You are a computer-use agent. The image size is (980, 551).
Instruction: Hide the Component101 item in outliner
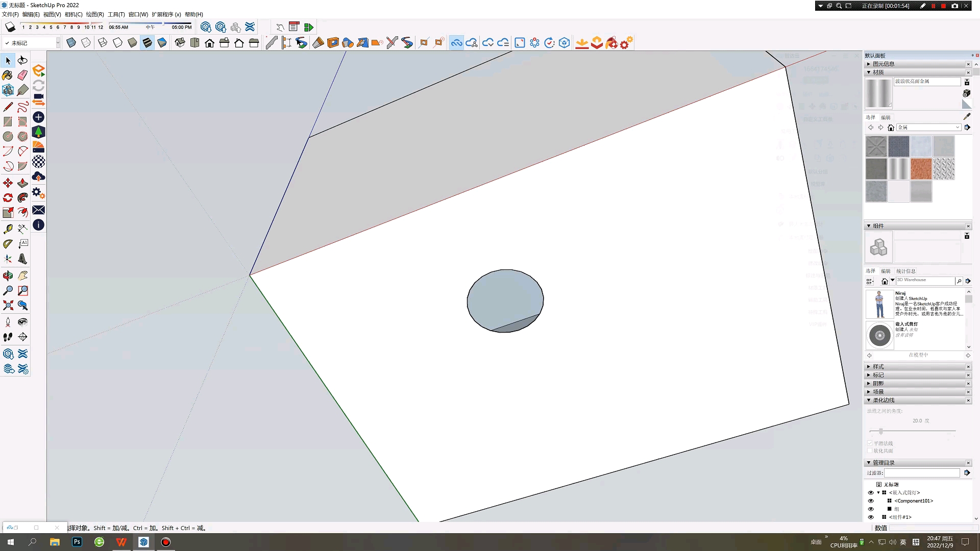(871, 501)
